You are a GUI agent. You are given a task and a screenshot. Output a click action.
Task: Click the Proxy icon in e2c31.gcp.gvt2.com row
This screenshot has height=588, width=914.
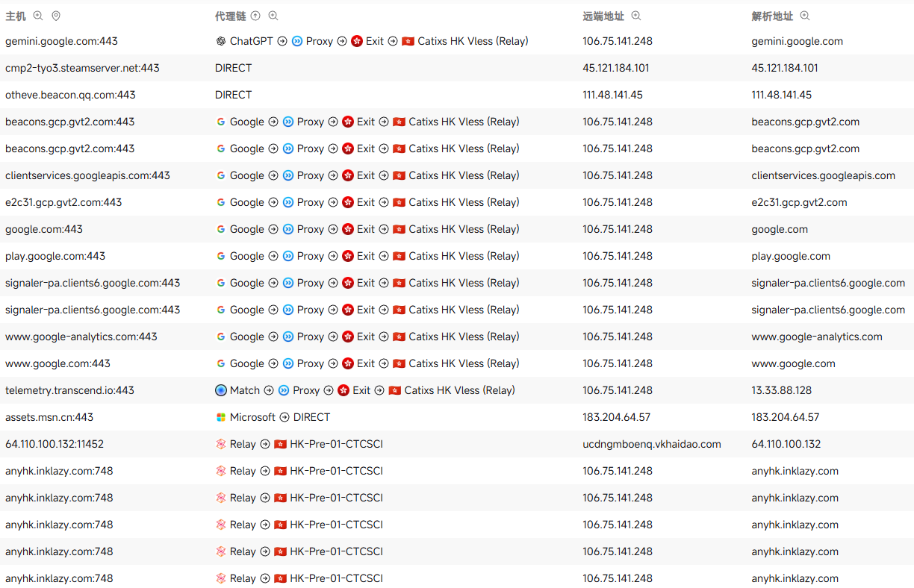288,202
